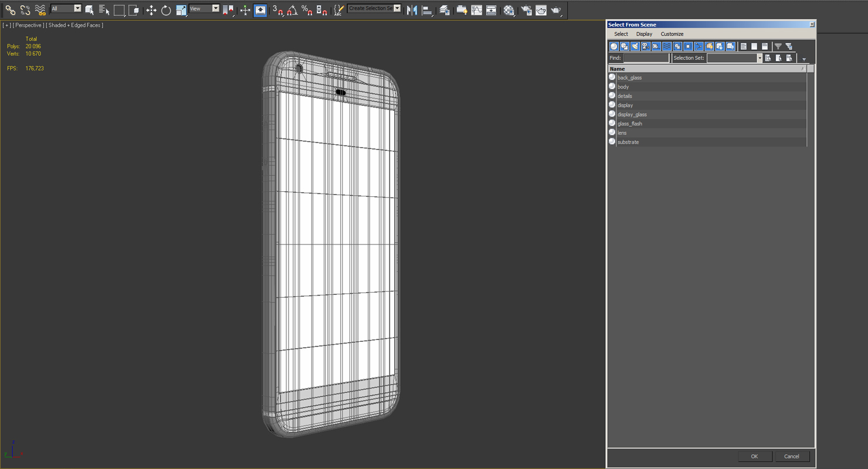
Task: Toggle Display Lights filter button
Action: [x=635, y=46]
